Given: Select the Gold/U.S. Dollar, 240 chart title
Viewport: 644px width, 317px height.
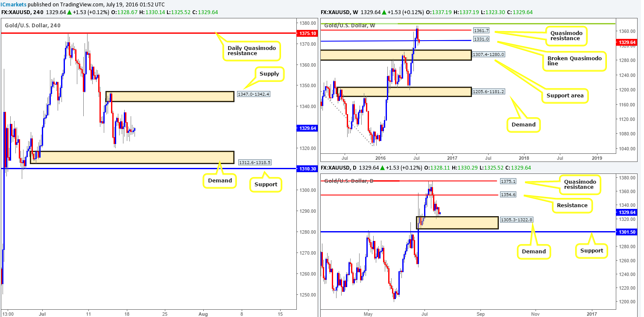Looking at the screenshot, I should pyautogui.click(x=33, y=25).
